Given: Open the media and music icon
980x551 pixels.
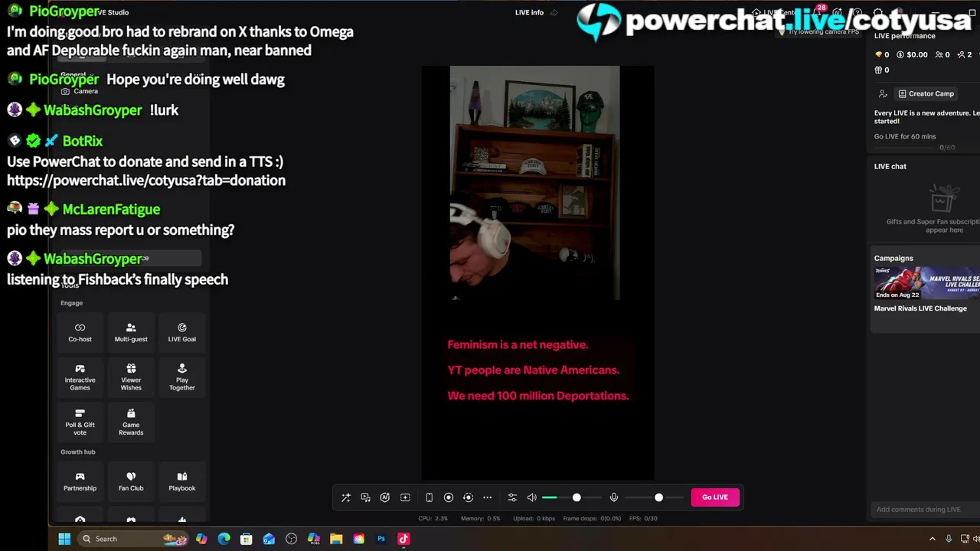Looking at the screenshot, I should point(366,497).
